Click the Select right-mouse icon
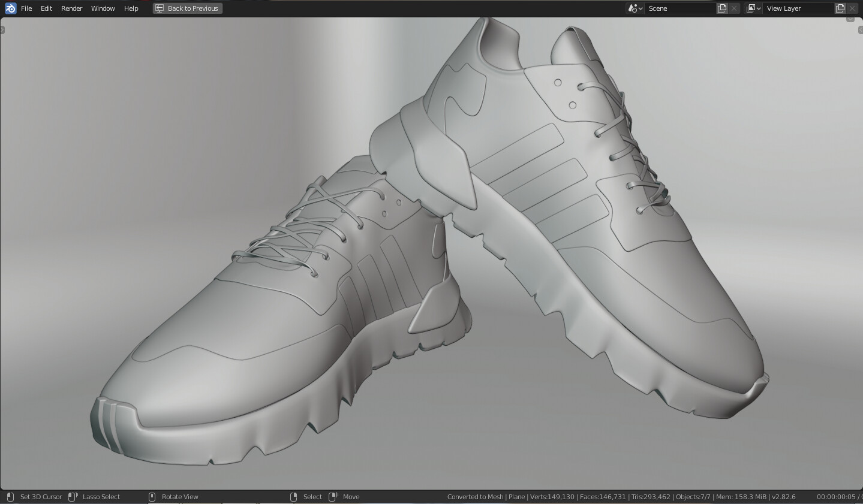Screen dimensions: 863x504 293,497
